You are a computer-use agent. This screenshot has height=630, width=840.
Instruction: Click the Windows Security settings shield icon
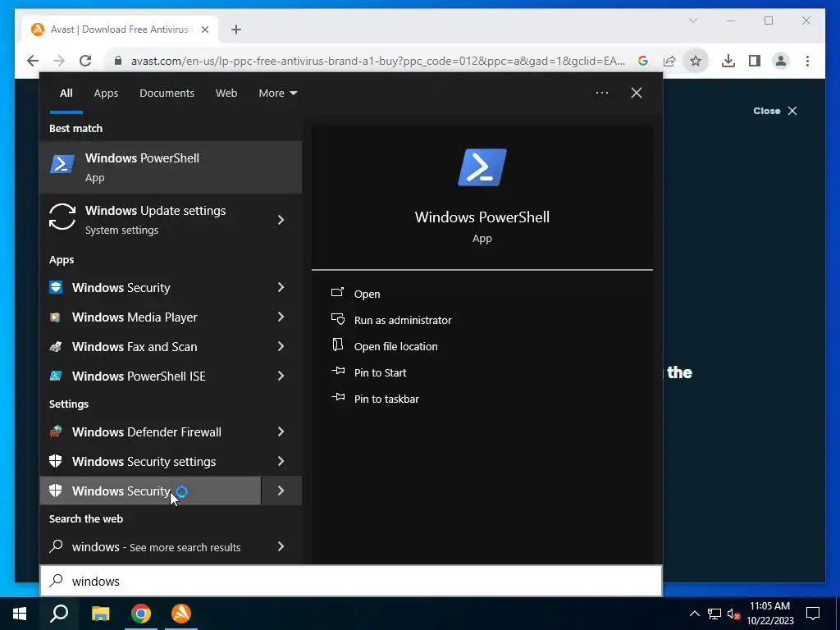click(55, 461)
